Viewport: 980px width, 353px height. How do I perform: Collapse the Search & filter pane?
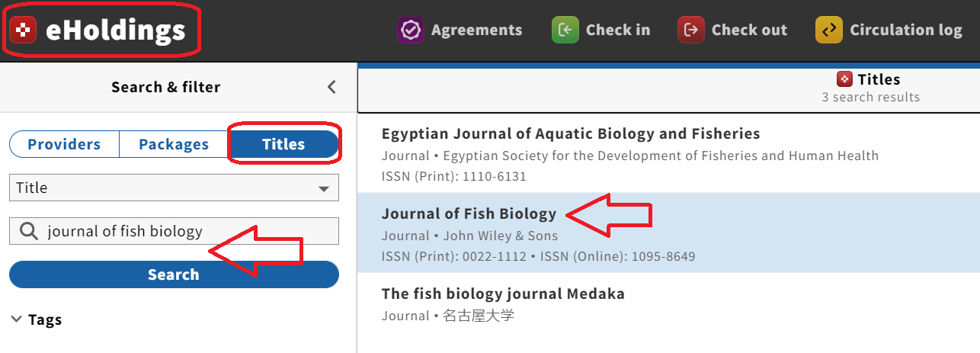click(x=331, y=87)
